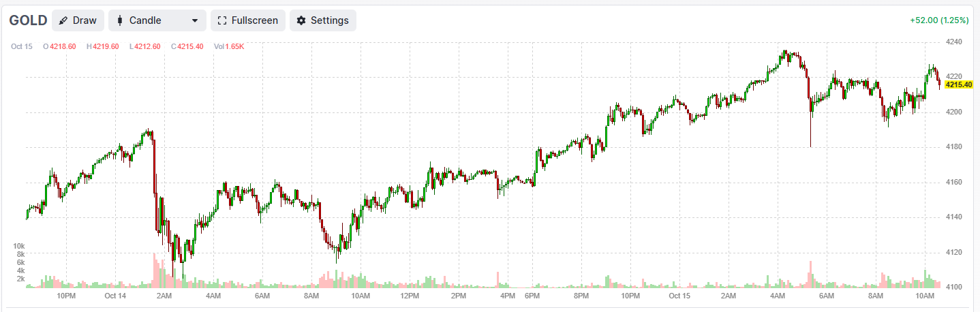This screenshot has width=980, height=312.
Task: Click the Vol 1.65K reading
Action: (229, 46)
